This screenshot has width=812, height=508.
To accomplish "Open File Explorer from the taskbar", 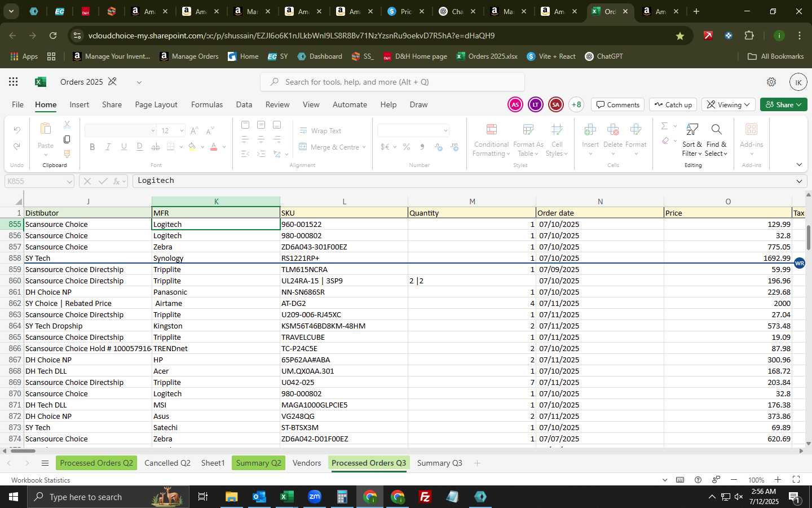I will tap(232, 497).
